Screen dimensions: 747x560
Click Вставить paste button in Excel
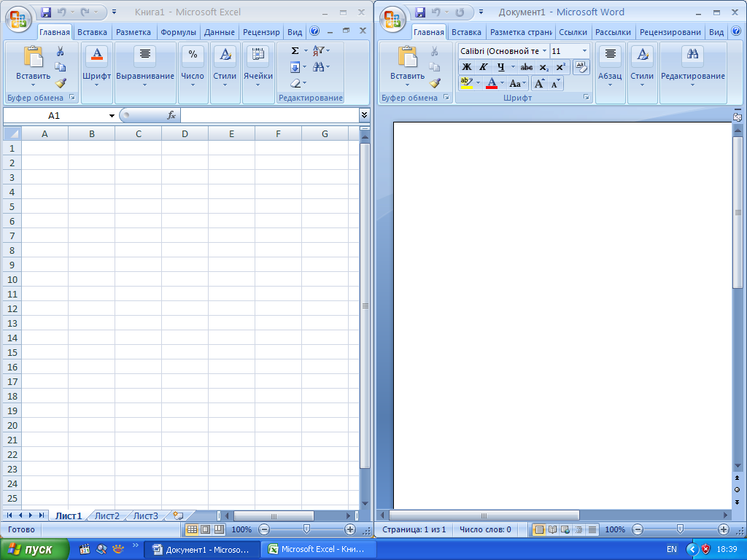(34, 66)
